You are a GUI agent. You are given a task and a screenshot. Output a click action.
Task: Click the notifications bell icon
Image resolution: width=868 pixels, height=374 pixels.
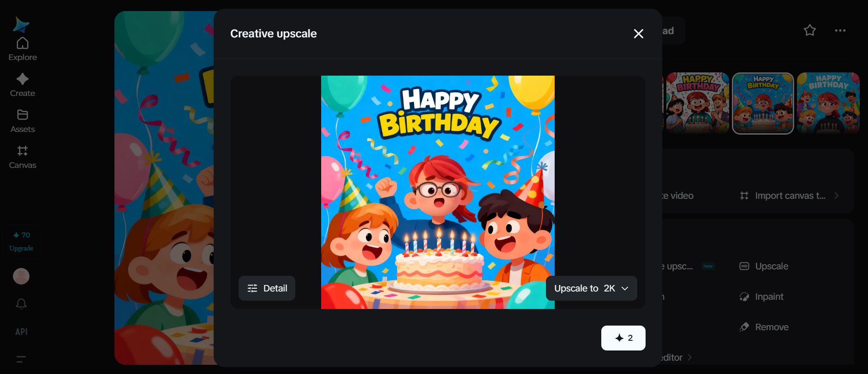coord(21,303)
